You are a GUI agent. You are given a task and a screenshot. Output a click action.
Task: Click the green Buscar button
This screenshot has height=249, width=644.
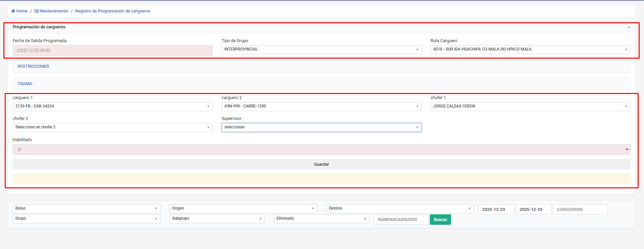440,220
